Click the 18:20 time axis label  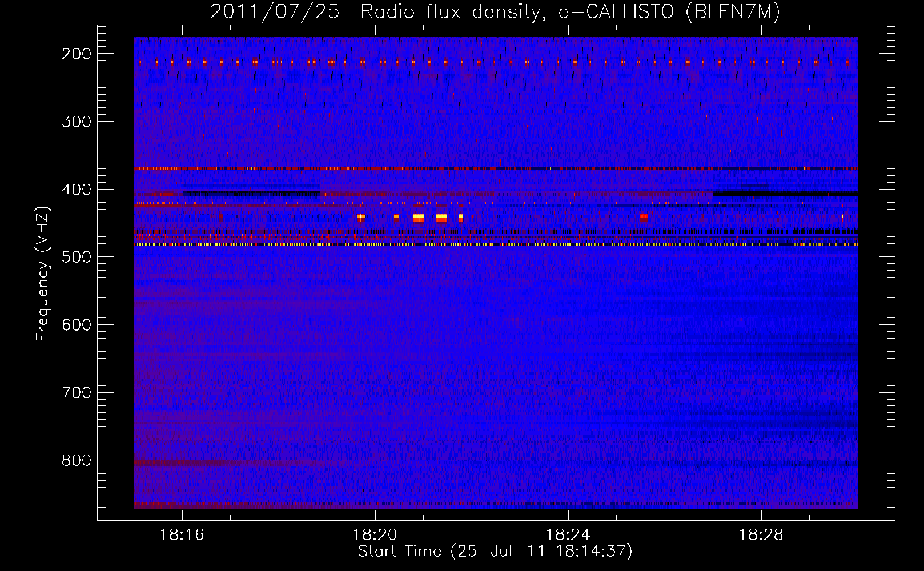tap(375, 535)
